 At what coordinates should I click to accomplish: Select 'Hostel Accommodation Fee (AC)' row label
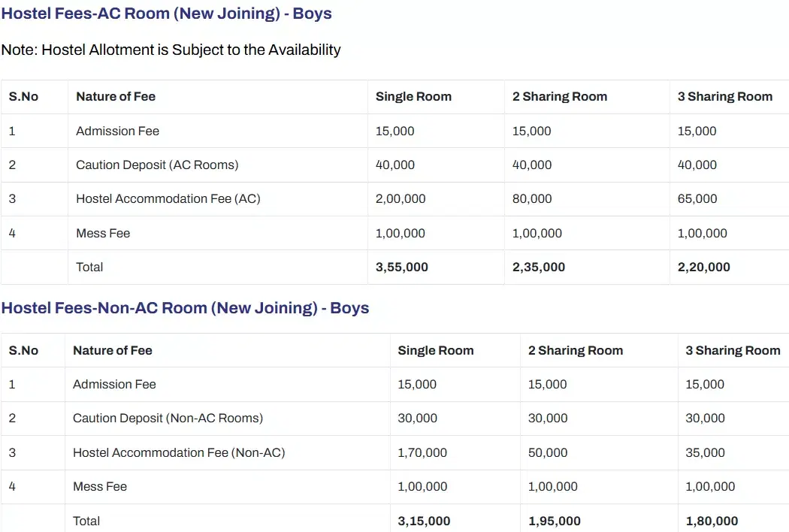pyautogui.click(x=168, y=199)
